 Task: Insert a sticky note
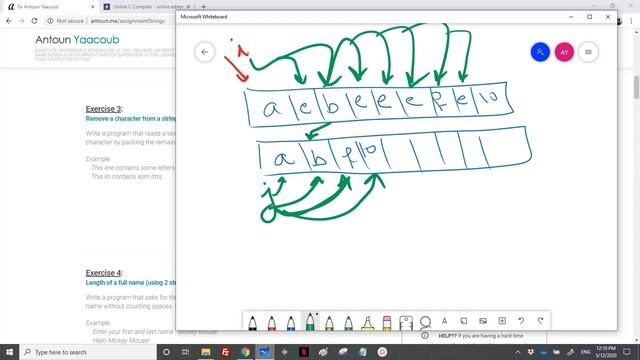click(464, 321)
